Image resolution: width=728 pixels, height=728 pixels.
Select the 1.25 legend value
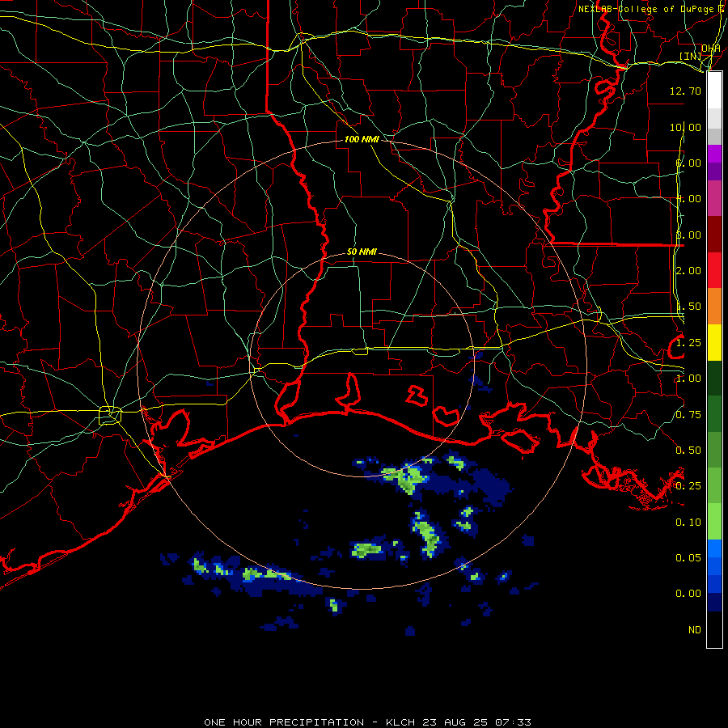[688, 343]
